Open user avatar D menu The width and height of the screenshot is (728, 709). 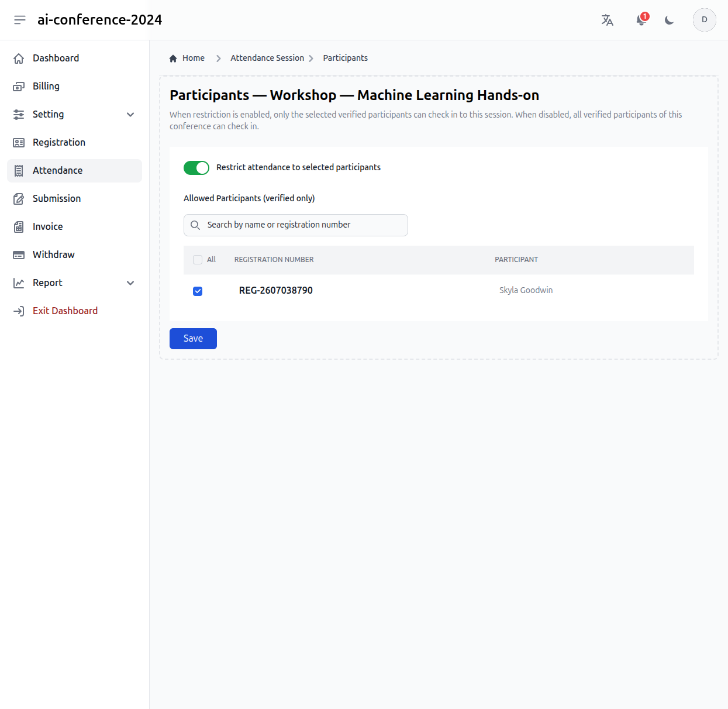(705, 20)
